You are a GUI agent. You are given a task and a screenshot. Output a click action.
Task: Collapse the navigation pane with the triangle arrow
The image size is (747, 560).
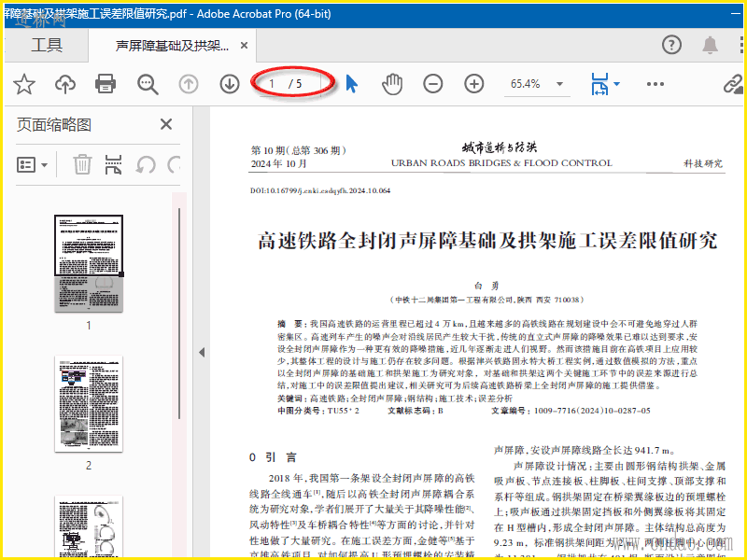(x=202, y=353)
